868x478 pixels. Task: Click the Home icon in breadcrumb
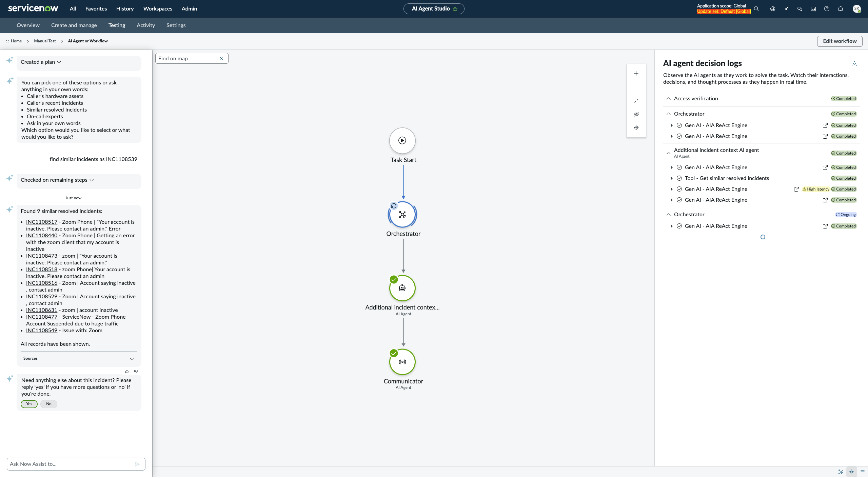click(7, 41)
